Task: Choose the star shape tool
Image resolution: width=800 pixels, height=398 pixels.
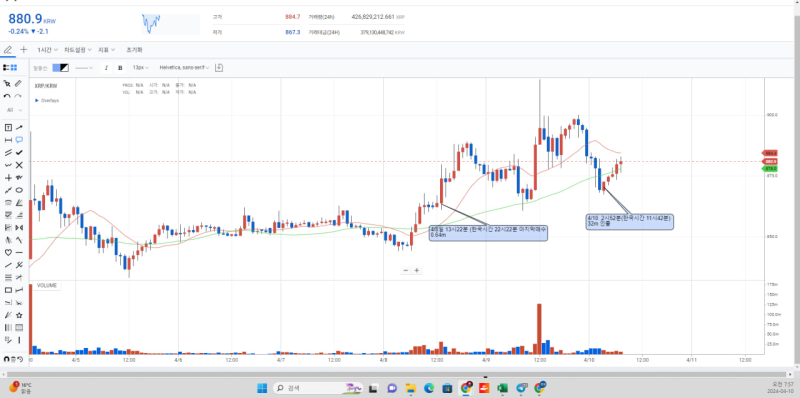Action: pyautogui.click(x=19, y=315)
